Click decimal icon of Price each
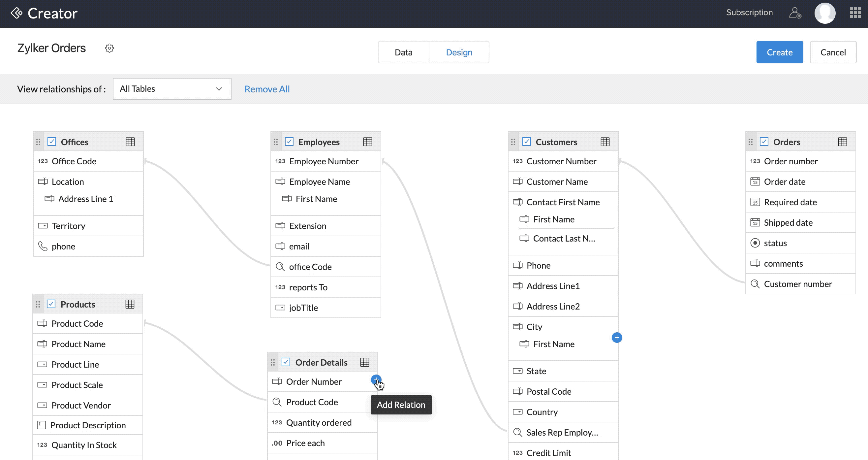The image size is (868, 460). coord(277,443)
